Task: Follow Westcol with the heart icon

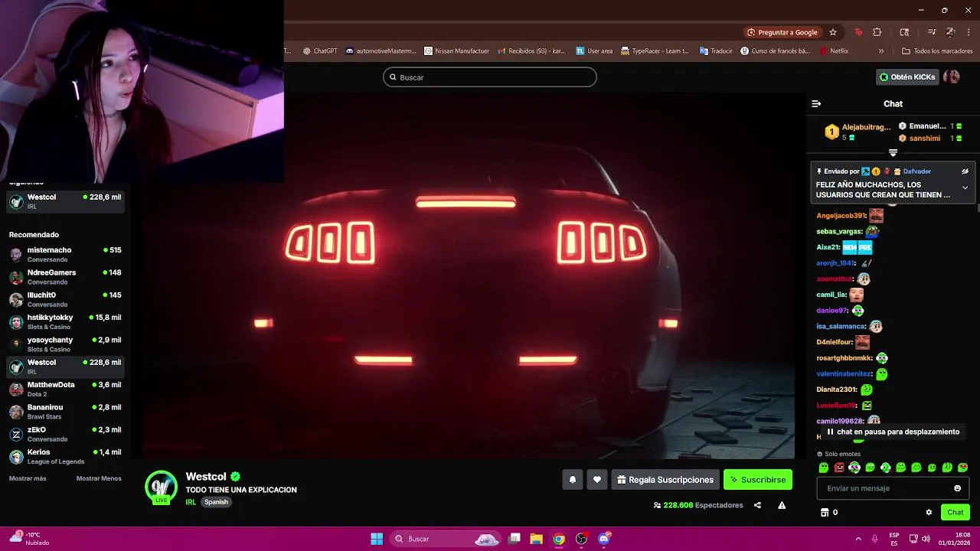Action: click(x=597, y=480)
